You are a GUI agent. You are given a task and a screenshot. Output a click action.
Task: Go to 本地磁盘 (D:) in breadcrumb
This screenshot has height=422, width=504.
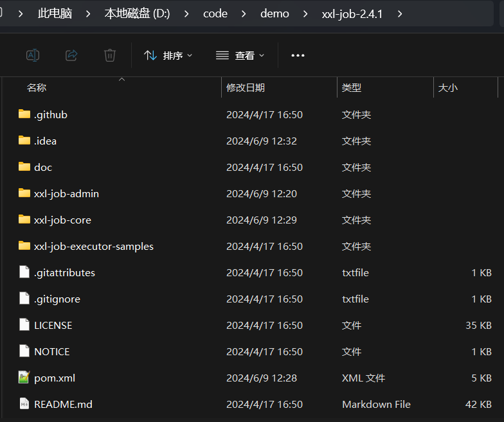pyautogui.click(x=137, y=13)
